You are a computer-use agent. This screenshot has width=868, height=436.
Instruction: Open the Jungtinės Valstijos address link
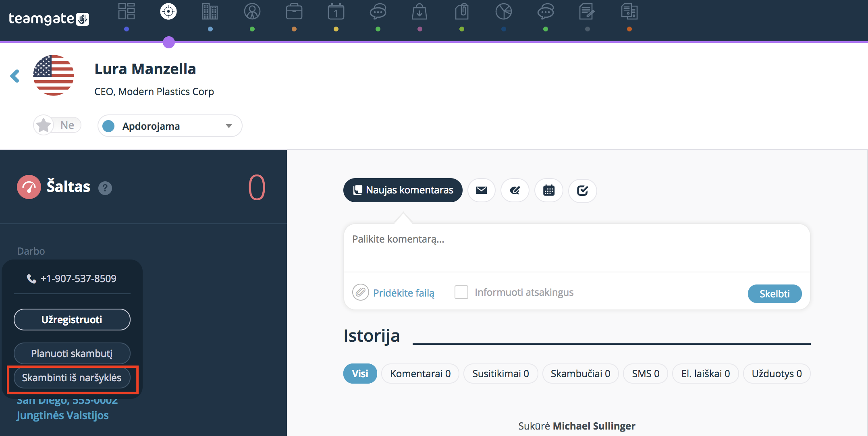(x=62, y=415)
